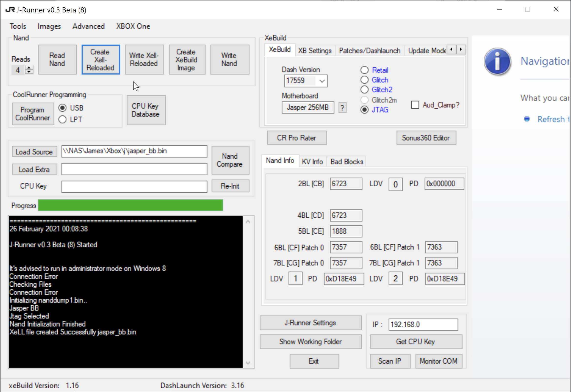The image size is (571, 392).
Task: Start a Scan IP
Action: point(390,361)
